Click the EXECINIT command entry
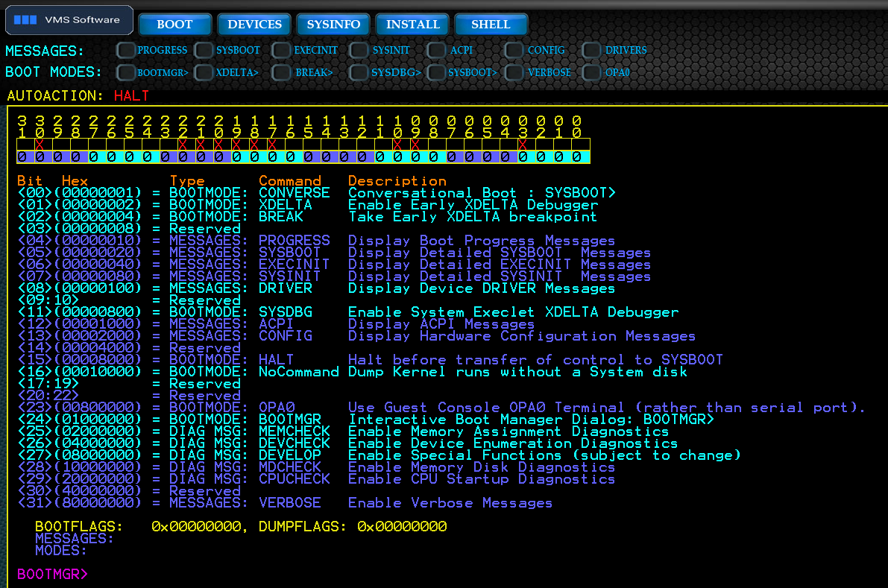Screen dimensions: 888x588 (294, 264)
